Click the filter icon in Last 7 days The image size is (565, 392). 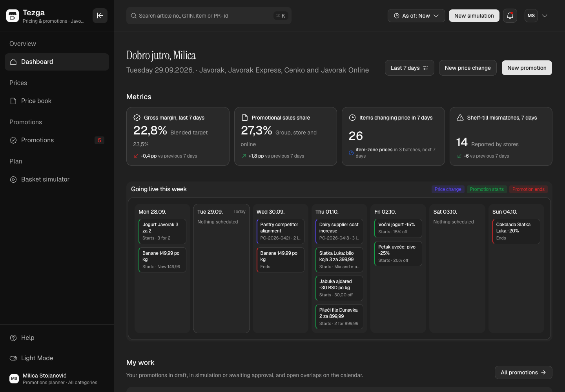pyautogui.click(x=425, y=68)
